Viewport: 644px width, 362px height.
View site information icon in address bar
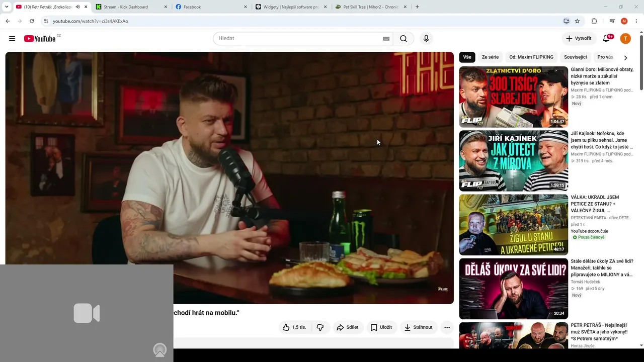pyautogui.click(x=46, y=21)
